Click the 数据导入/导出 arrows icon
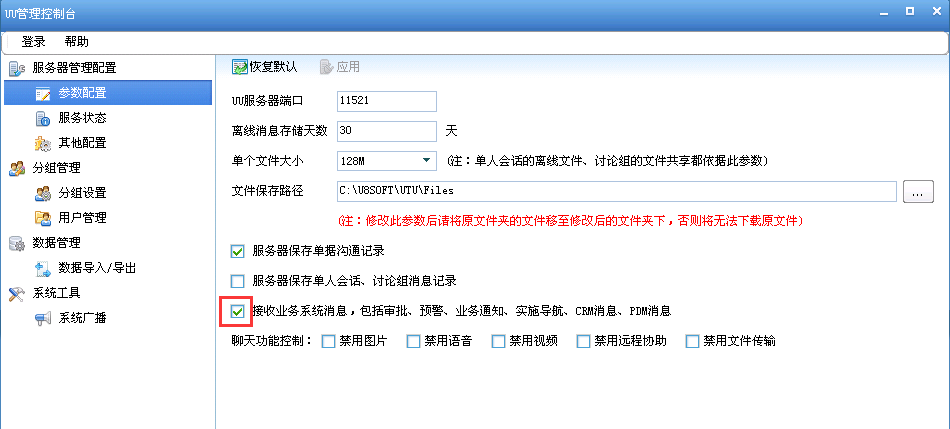 tap(42, 268)
